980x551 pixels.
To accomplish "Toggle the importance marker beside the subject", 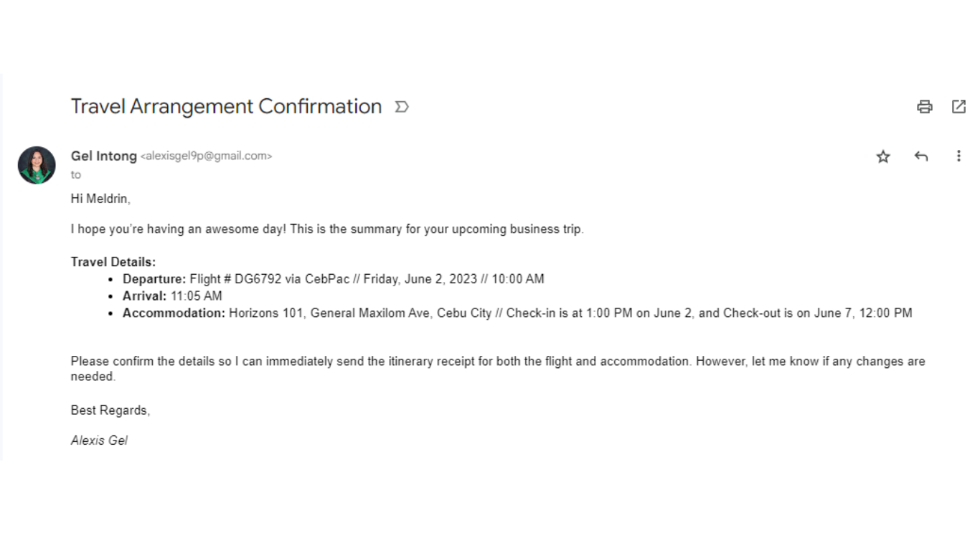I will pos(402,107).
